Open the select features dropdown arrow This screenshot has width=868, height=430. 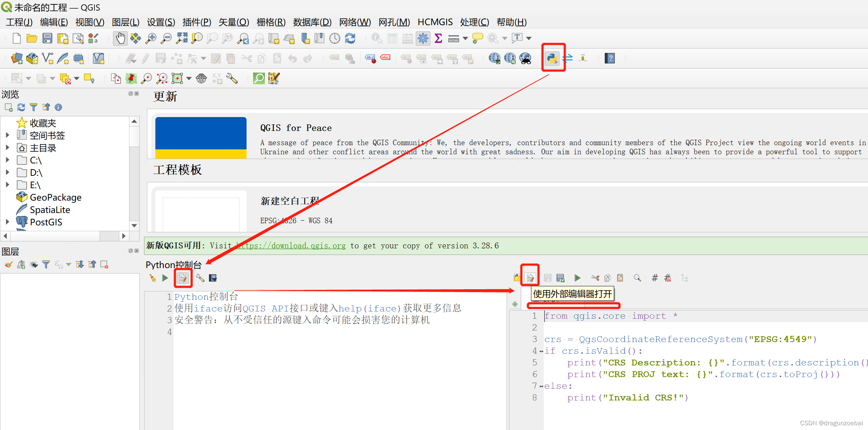coord(28,78)
